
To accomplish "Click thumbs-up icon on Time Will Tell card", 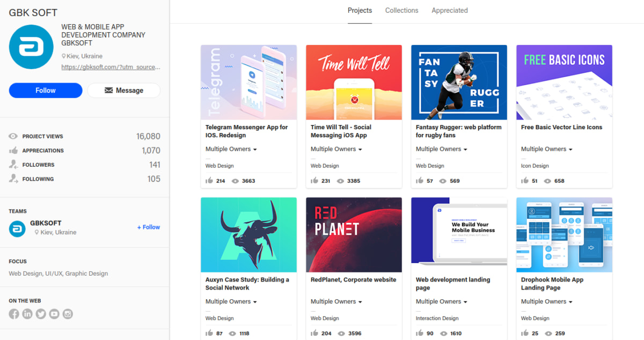I will pyautogui.click(x=314, y=181).
